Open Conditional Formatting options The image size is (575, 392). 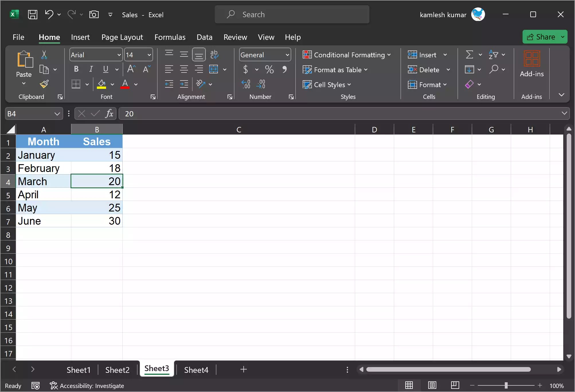347,55
